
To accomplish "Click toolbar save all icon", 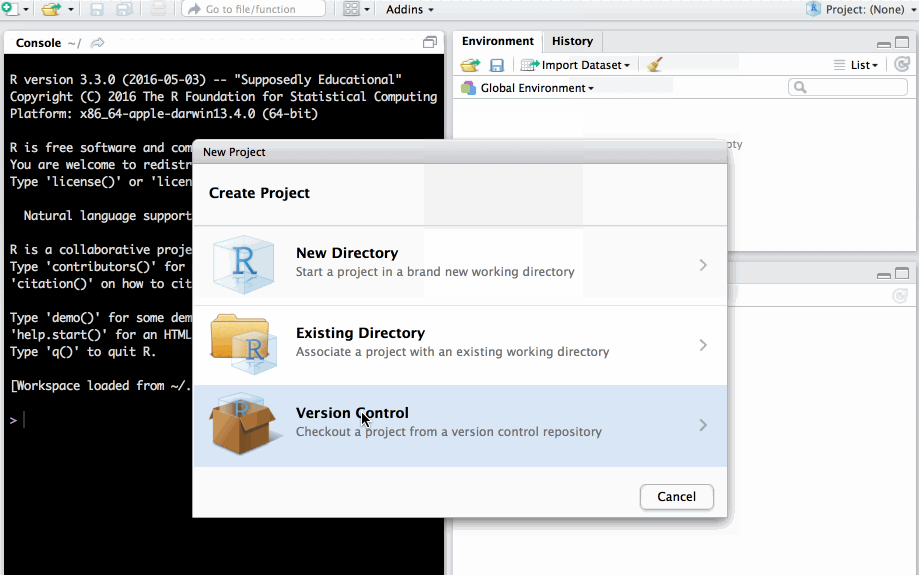I will 125,9.
